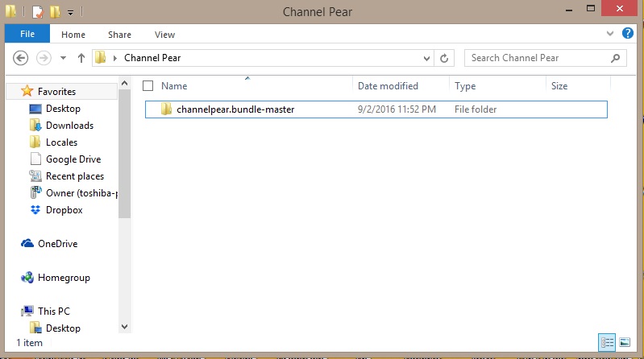Sort by the Name column header
This screenshot has width=644, height=359.
pyautogui.click(x=174, y=86)
